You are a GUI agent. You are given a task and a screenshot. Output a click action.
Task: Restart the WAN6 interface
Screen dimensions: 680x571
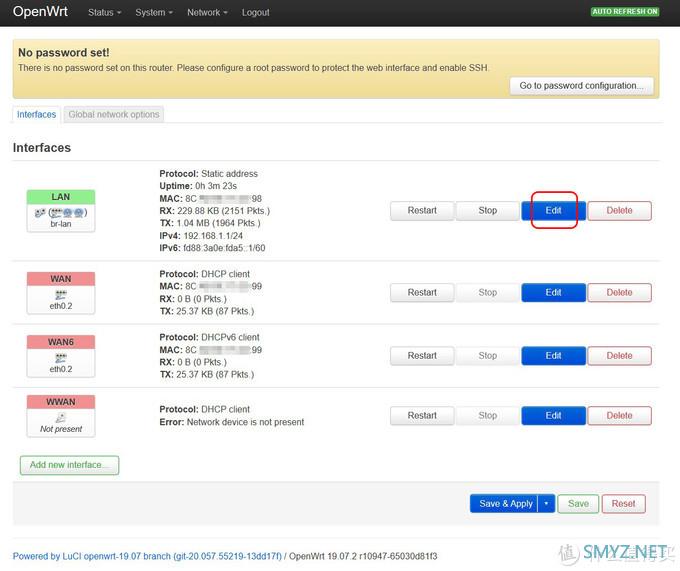[422, 356]
